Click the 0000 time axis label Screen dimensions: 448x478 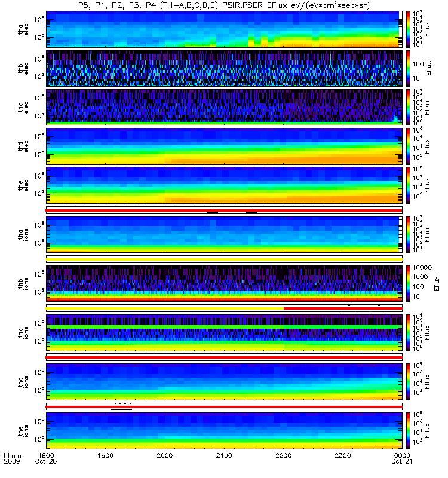(402, 455)
